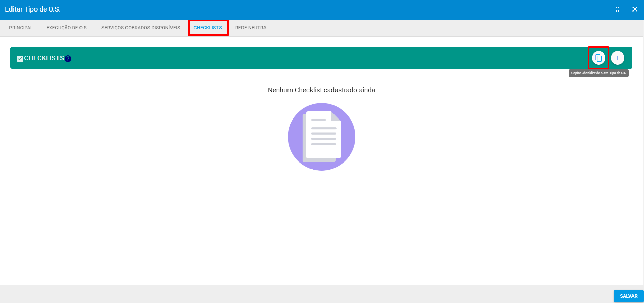Add a new checklist with plus icon
Viewport: 644px width, 303px height.
(618, 58)
